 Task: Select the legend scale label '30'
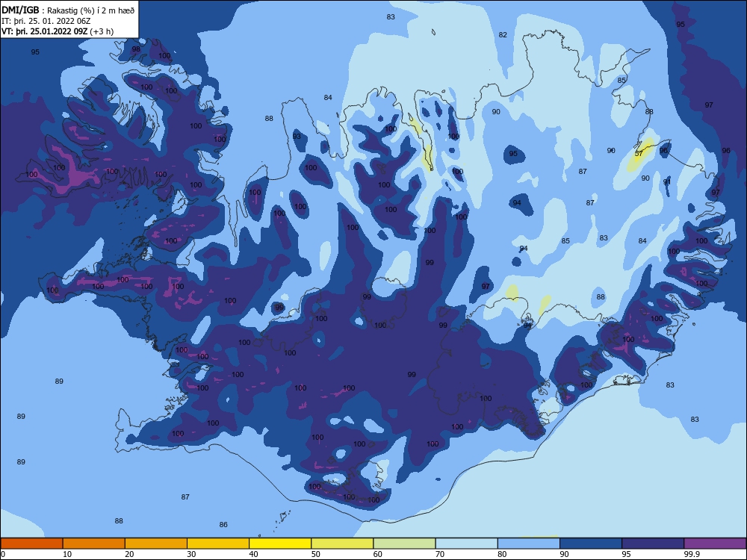(191, 554)
